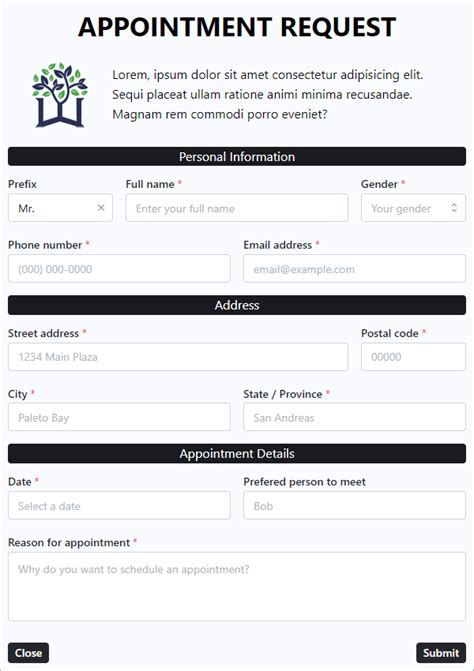
Task: Open the Gender dropdown chevron arrows
Action: pos(454,208)
